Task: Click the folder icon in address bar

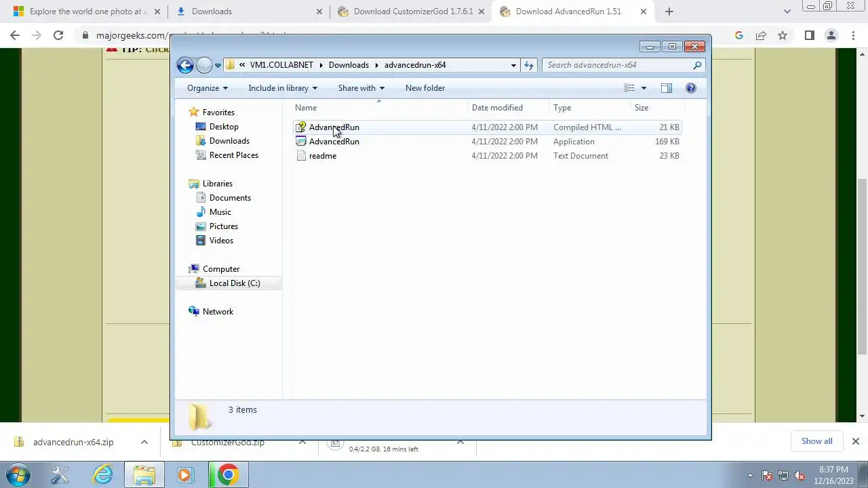Action: [x=230, y=65]
